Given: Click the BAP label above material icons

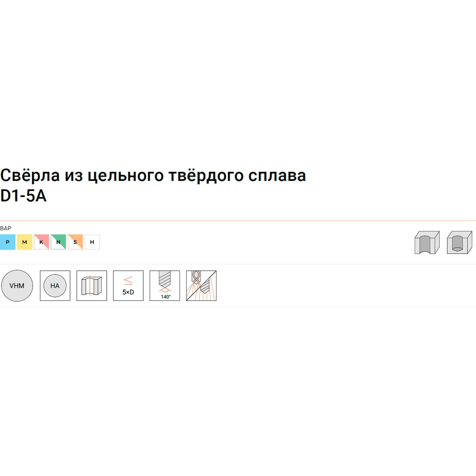Looking at the screenshot, I should coord(6,228).
